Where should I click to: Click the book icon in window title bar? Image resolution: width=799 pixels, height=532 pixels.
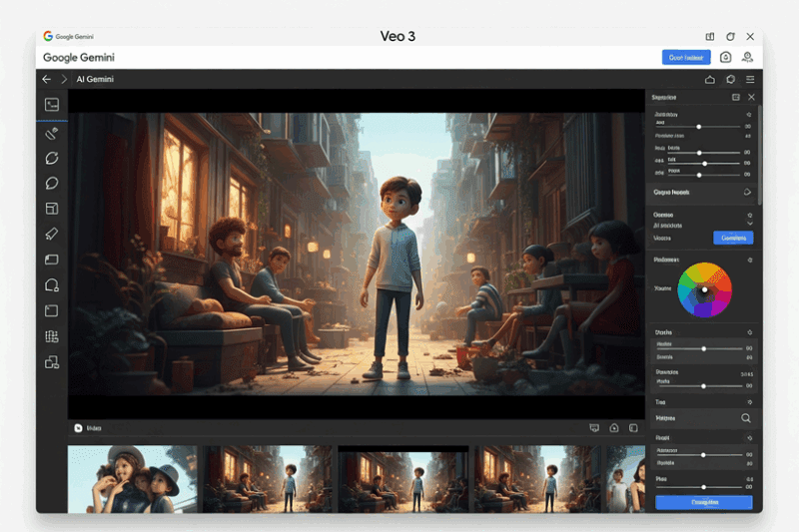pos(710,37)
